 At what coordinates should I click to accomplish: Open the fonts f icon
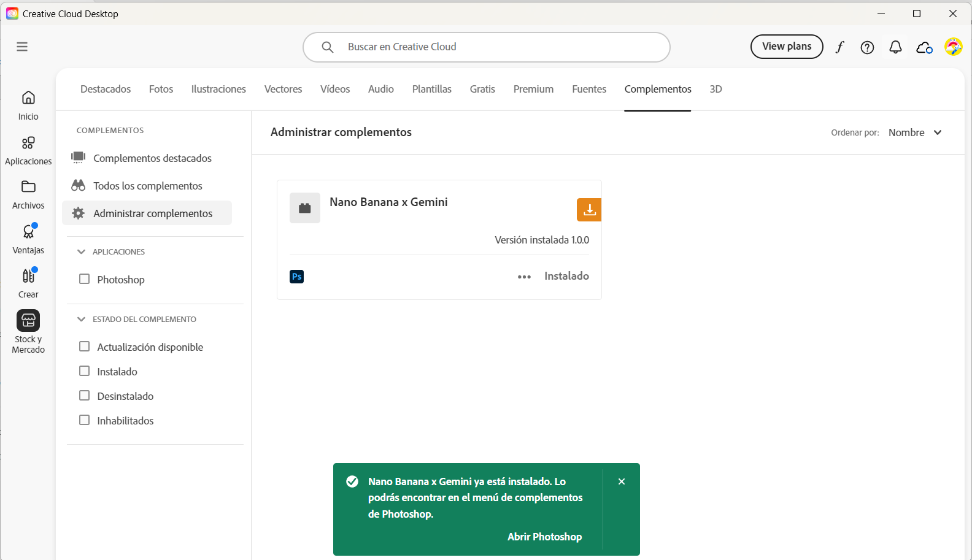tap(839, 47)
